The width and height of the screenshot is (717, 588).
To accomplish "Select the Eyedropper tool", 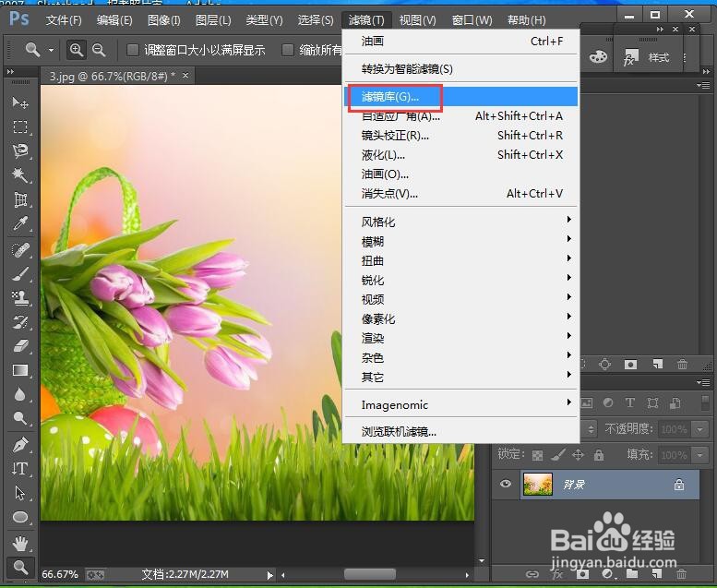I will 20,223.
